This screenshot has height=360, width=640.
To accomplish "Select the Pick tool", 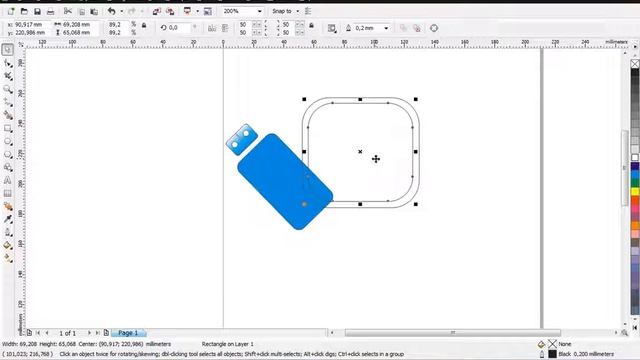I will (8, 50).
